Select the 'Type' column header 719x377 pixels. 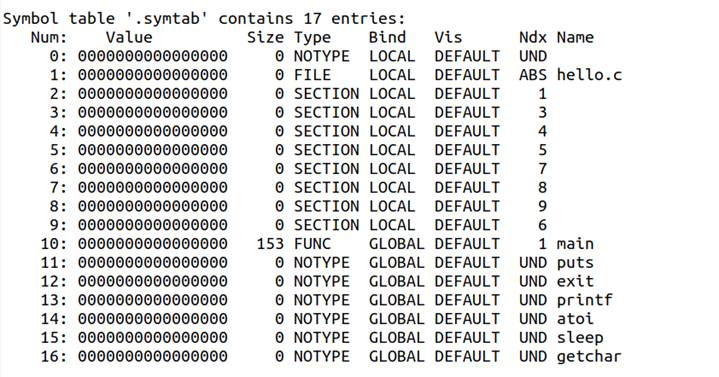pyautogui.click(x=312, y=38)
